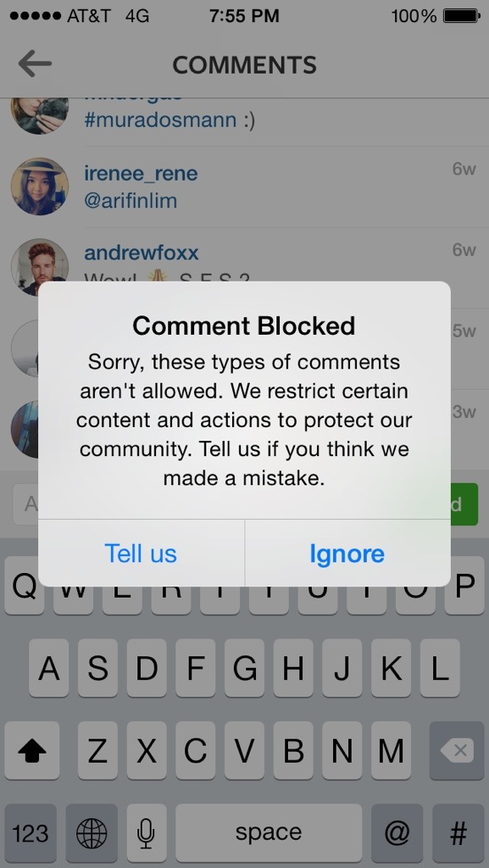Tap the @ symbol key
The image size is (489, 868).
coord(397,833)
